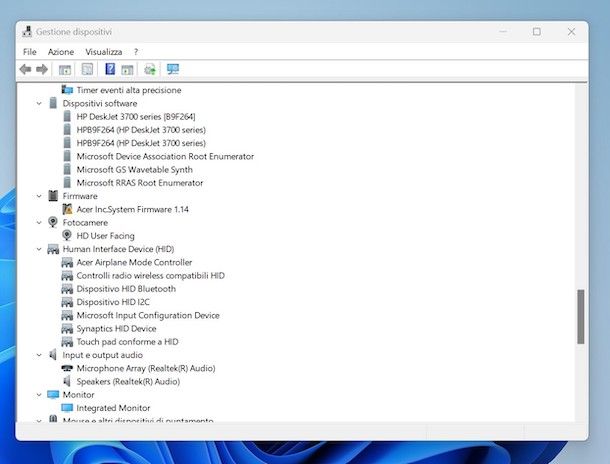
Task: Click the Microphone Array device icon
Action: (x=67, y=368)
